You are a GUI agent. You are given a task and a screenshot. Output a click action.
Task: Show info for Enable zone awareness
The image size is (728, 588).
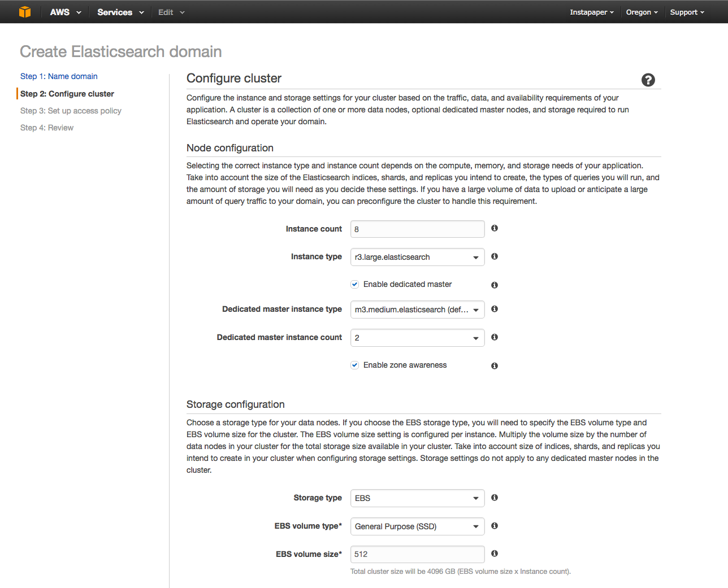[495, 365]
